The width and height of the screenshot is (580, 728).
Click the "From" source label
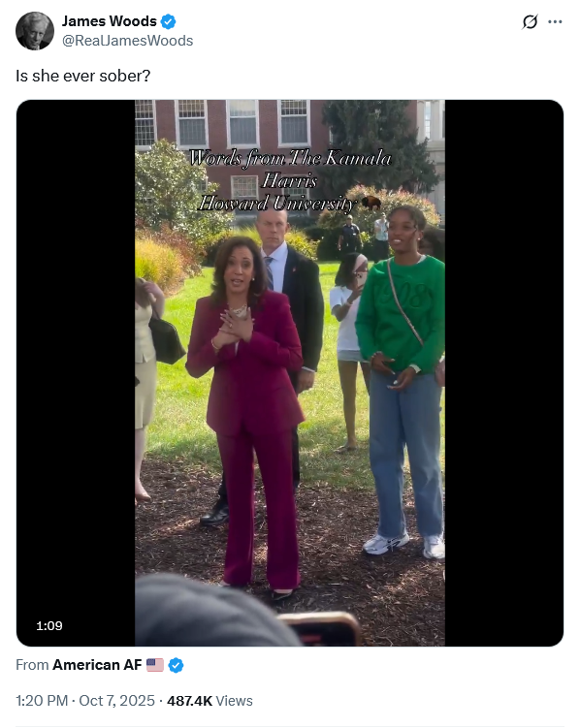tap(32, 665)
